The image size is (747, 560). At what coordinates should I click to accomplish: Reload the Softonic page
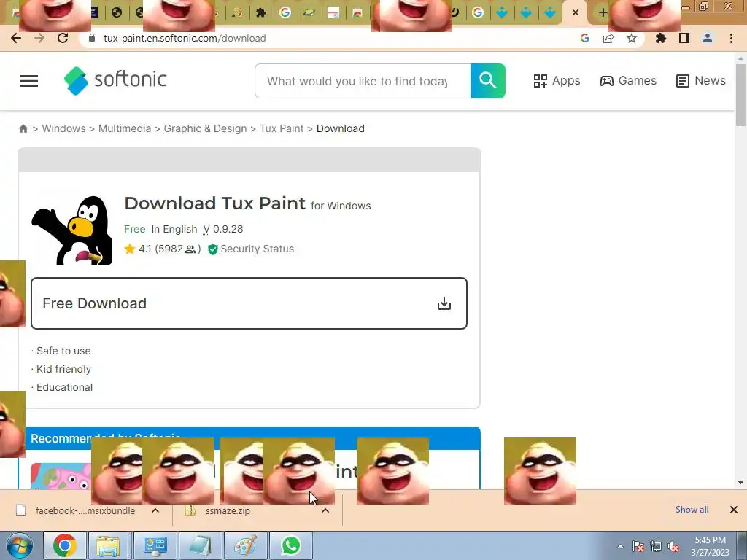(63, 38)
